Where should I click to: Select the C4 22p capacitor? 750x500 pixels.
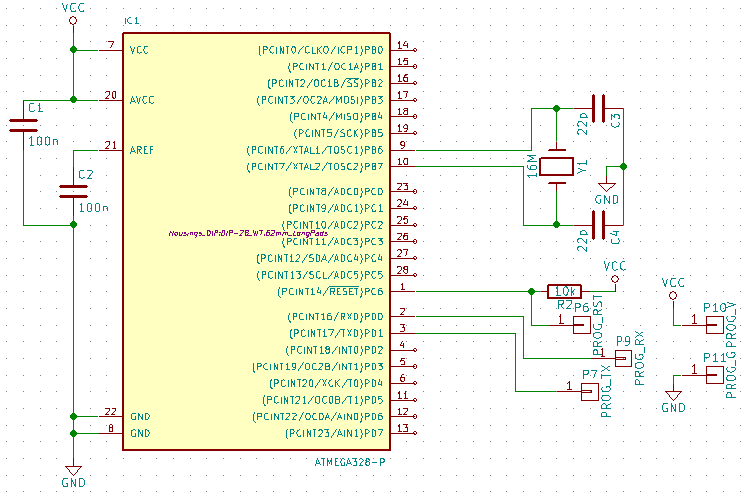pos(599,227)
